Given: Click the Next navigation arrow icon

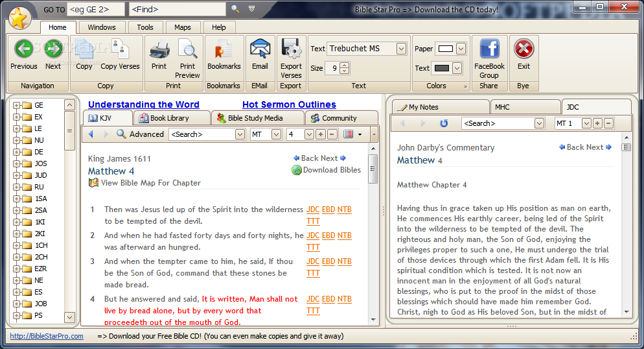Looking at the screenshot, I should click(53, 49).
